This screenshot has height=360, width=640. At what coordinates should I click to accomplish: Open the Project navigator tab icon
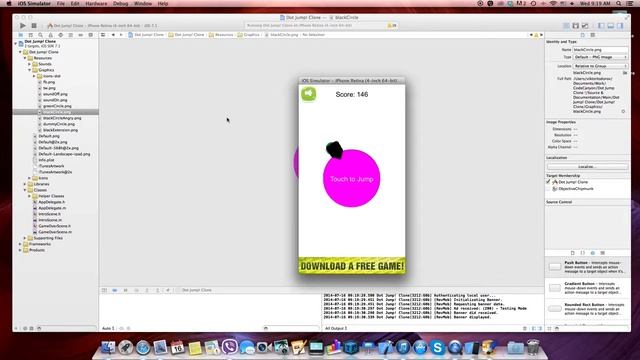tap(20, 35)
